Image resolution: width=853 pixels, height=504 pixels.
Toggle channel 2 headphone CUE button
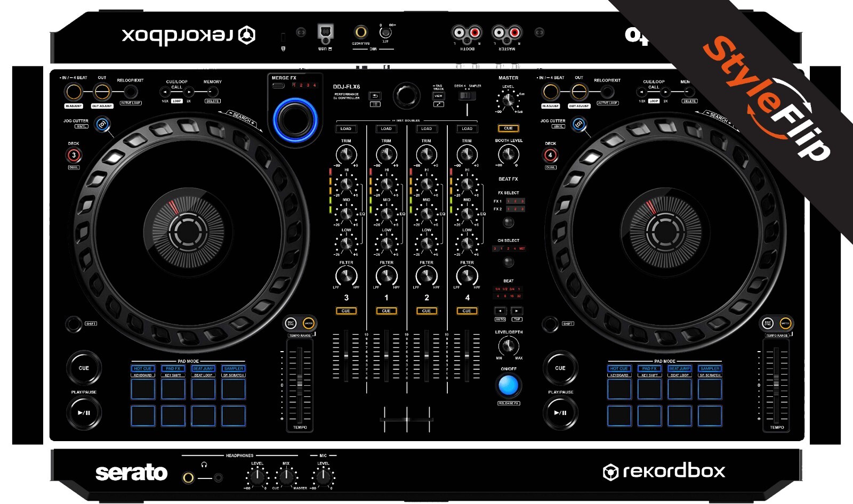coord(426,311)
